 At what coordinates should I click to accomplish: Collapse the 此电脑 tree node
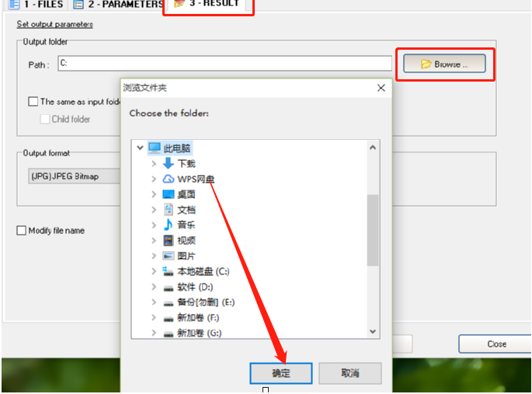140,148
